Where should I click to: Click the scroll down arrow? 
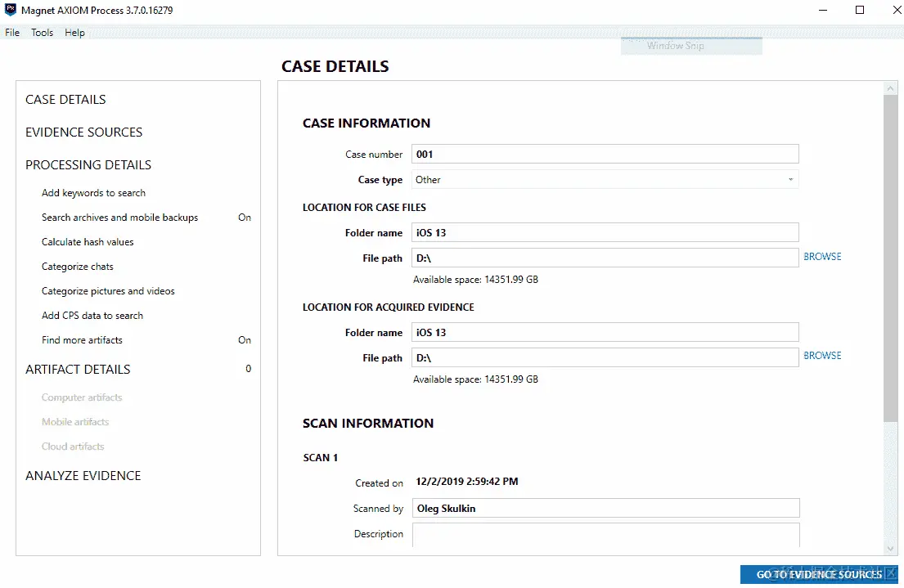[x=890, y=549]
